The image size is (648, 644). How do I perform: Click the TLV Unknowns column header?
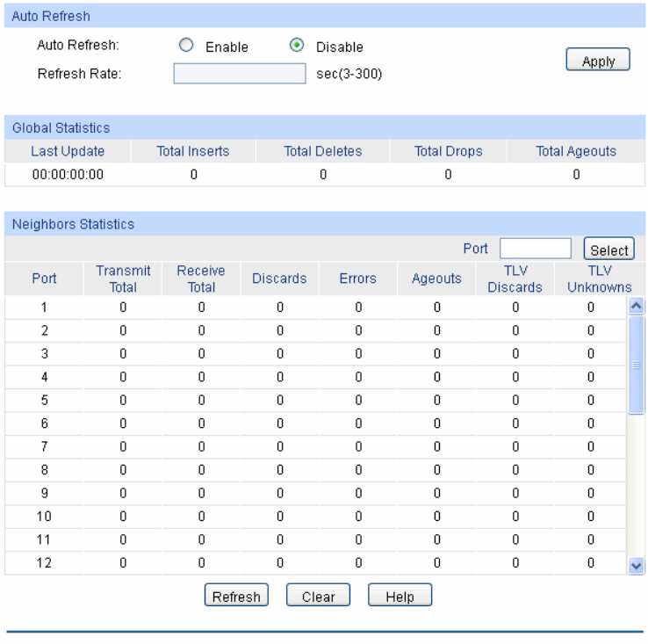point(599,279)
